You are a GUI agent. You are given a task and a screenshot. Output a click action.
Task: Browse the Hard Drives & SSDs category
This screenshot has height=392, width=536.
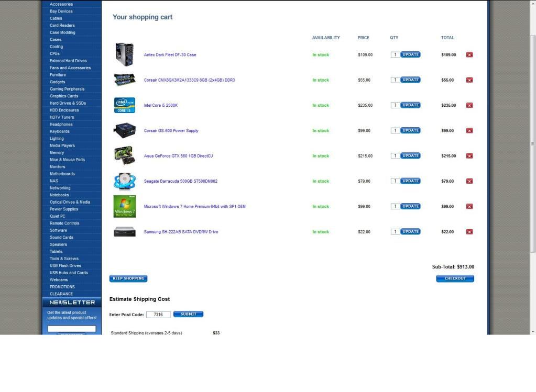[x=68, y=103]
